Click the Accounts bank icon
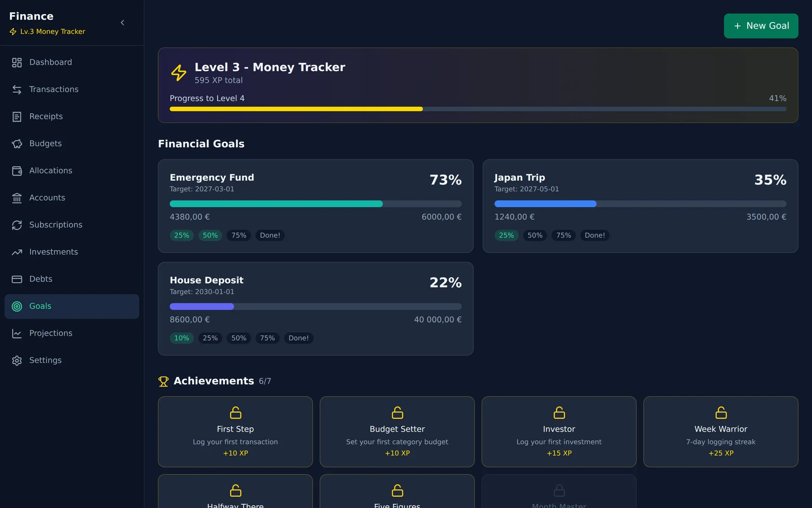 17,198
